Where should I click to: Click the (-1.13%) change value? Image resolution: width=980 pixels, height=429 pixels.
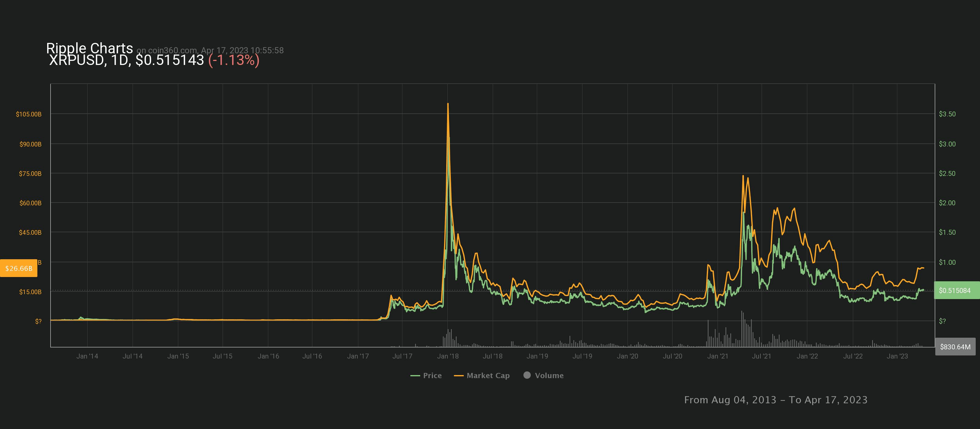coord(234,60)
